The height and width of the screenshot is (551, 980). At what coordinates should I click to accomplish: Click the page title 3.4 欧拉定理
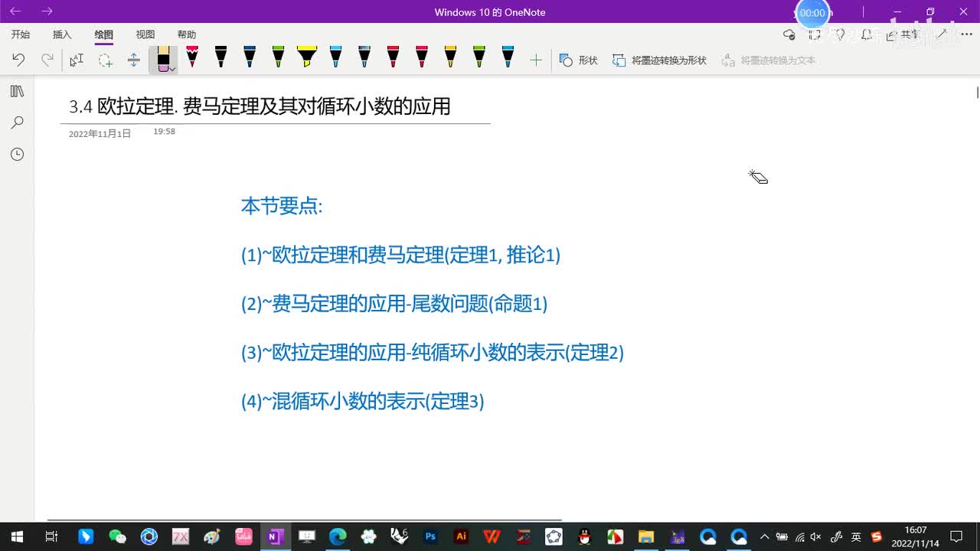tap(260, 106)
